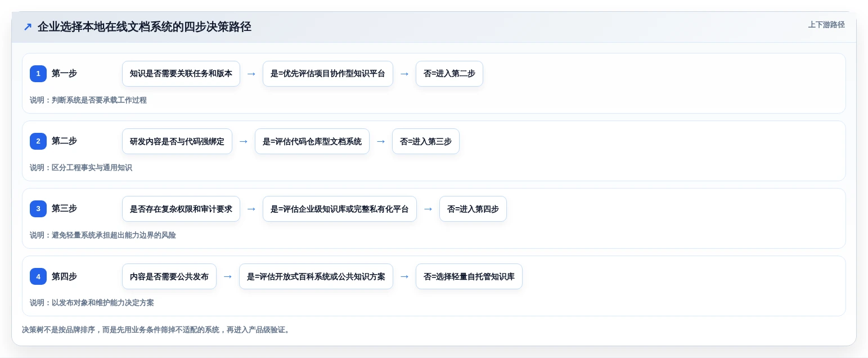Viewport: 868px width, 358px height.
Task: Click the heading '企业选择本地在线文档系统的四步决策路径'
Action: click(145, 27)
